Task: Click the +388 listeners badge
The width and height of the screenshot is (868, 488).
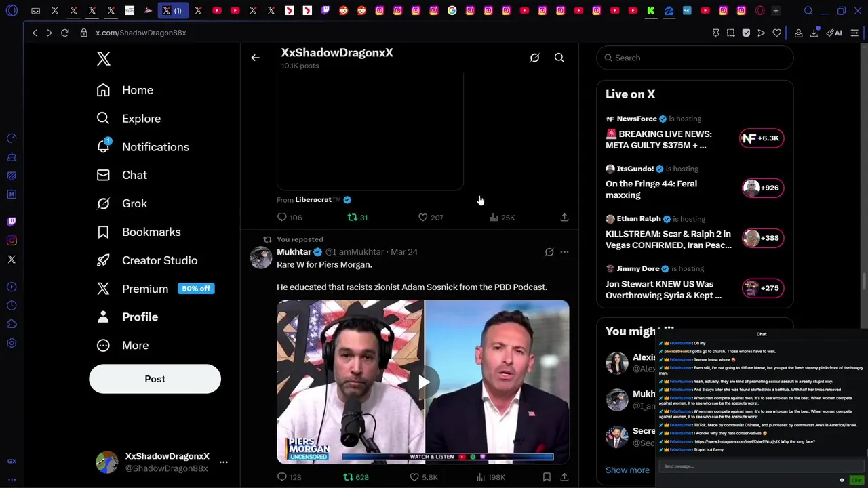Action: 762,238
